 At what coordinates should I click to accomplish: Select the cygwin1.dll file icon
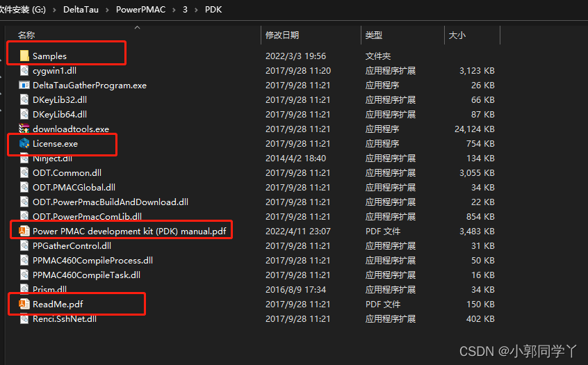pyautogui.click(x=24, y=70)
